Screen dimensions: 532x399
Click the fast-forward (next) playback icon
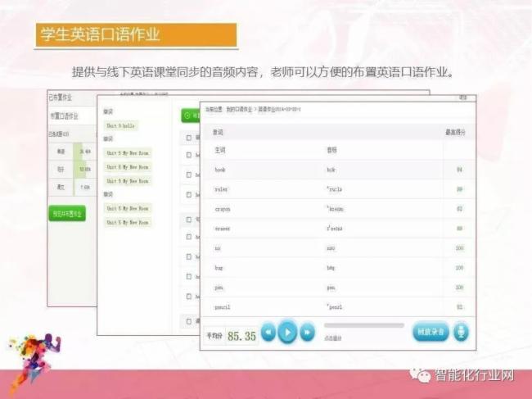click(306, 333)
